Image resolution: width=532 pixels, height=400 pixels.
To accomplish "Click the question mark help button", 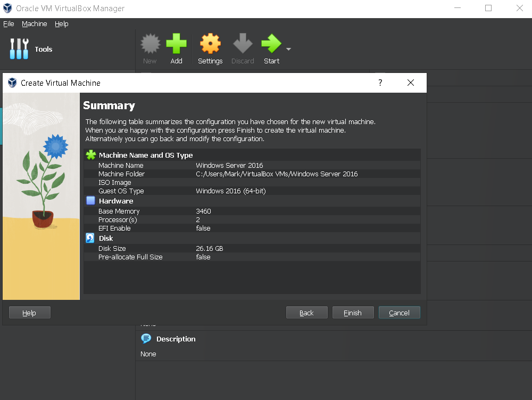I will click(x=380, y=83).
